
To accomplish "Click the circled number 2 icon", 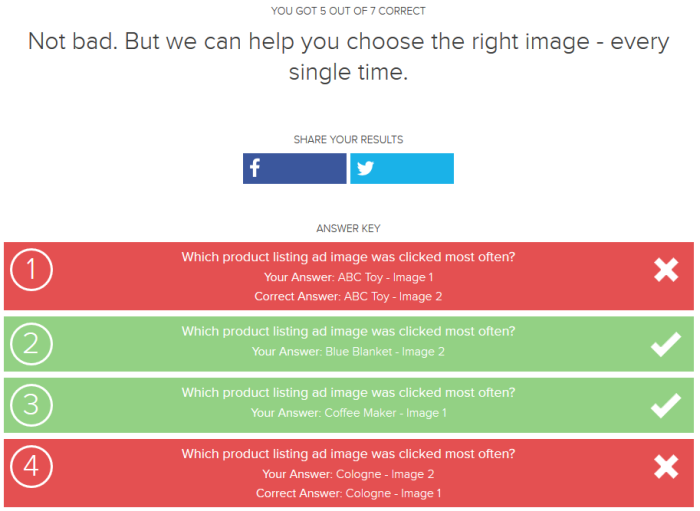I will [x=31, y=344].
